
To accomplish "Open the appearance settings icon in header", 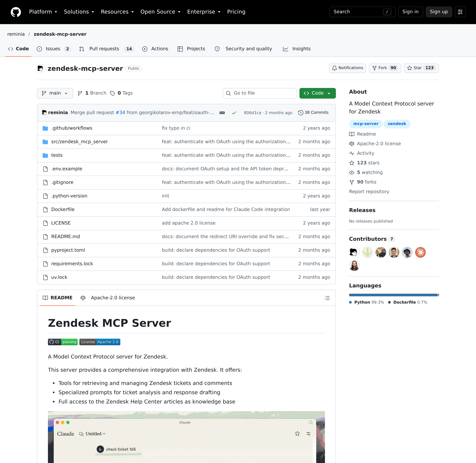I will 460,12.
